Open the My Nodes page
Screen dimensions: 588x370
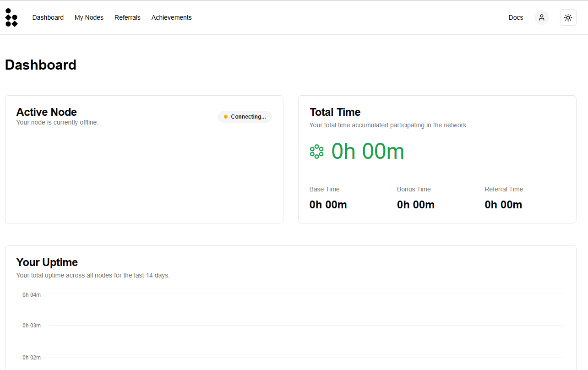click(89, 17)
